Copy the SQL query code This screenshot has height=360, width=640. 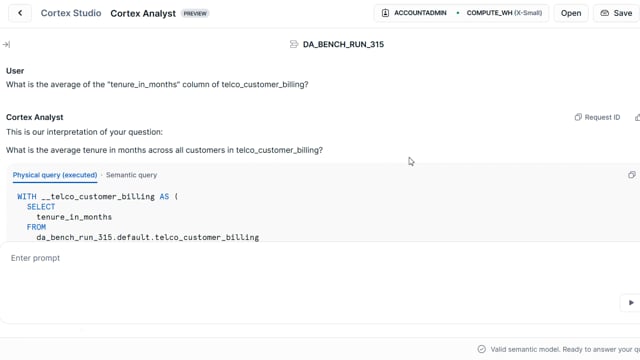(631, 175)
